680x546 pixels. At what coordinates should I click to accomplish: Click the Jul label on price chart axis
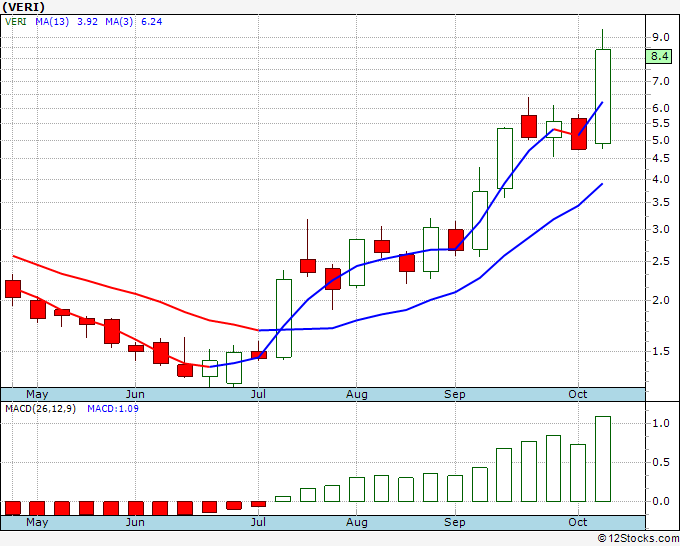[259, 394]
